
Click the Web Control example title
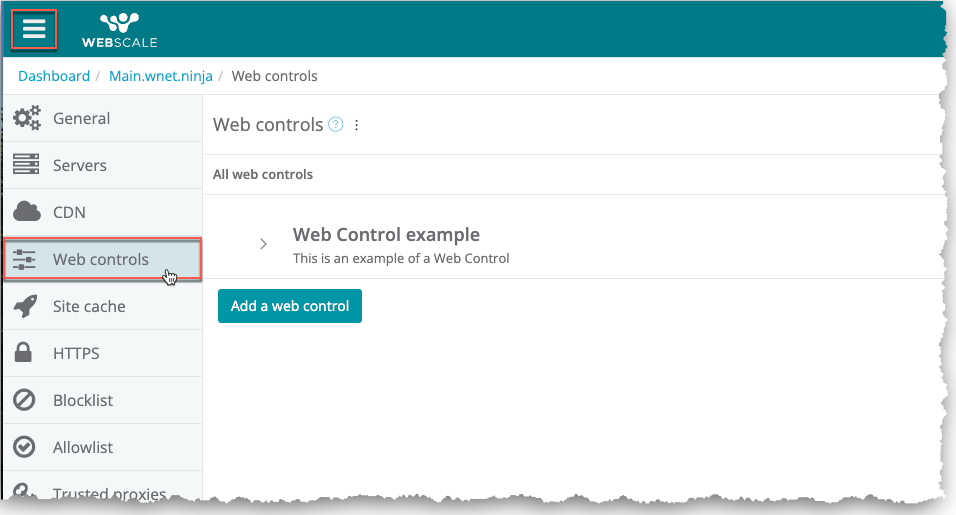[386, 235]
